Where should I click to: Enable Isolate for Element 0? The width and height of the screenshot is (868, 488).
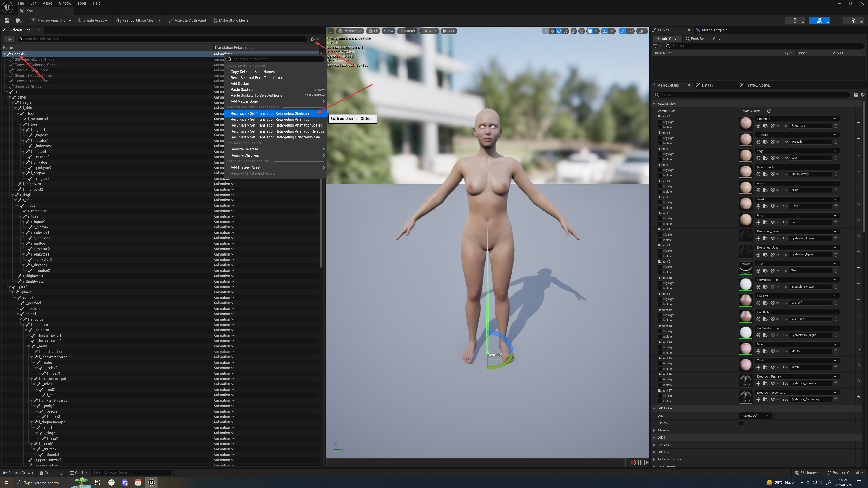click(660, 127)
